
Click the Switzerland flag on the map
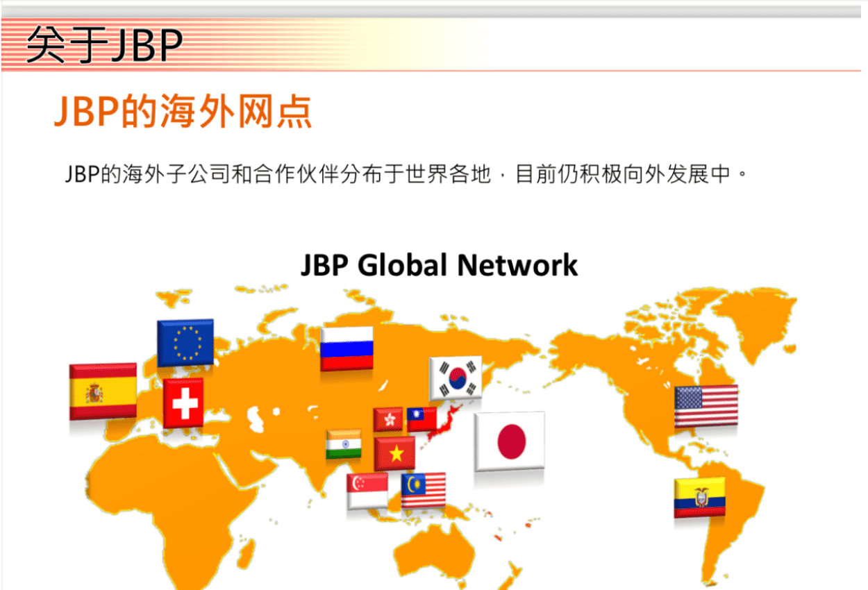tap(184, 403)
